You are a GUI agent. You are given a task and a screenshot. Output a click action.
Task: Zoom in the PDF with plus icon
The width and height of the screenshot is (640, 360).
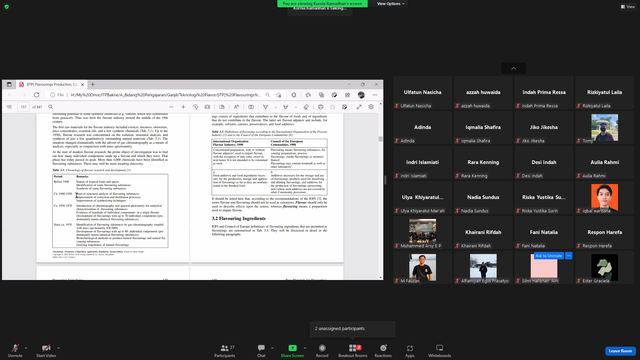coord(183,107)
